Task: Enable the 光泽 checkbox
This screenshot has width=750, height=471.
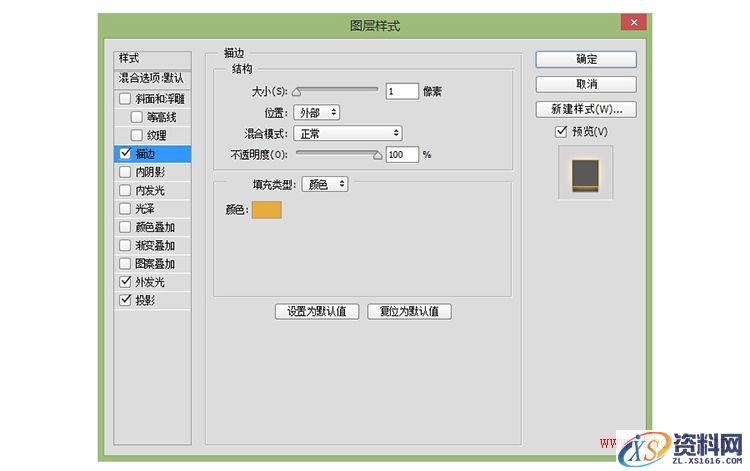Action: coord(125,208)
